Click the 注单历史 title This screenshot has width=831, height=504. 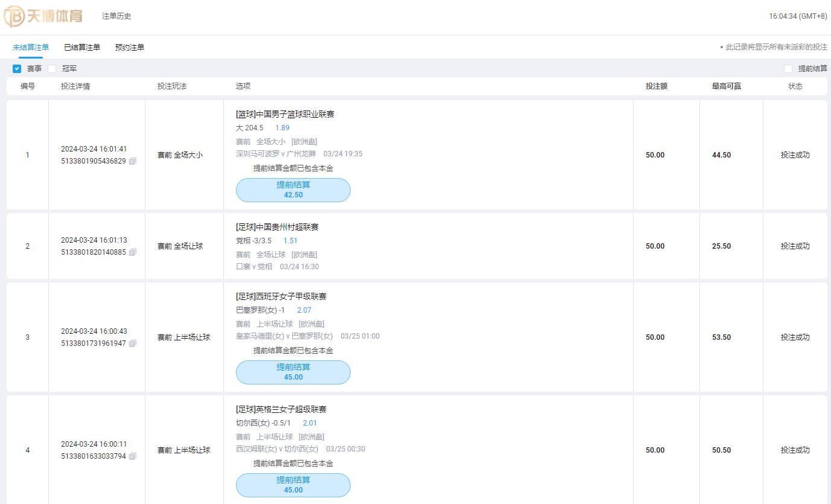click(x=116, y=16)
